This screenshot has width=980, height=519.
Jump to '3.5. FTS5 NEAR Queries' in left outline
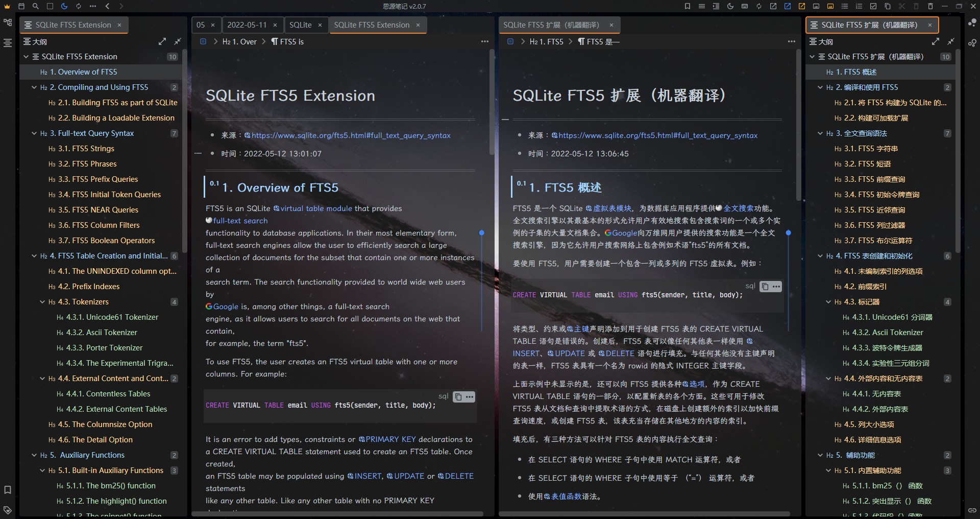coord(98,210)
